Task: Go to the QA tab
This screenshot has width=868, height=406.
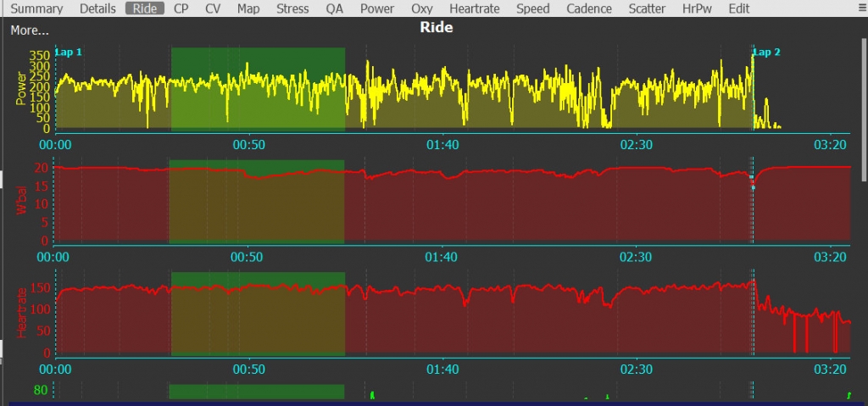Action: coord(335,8)
